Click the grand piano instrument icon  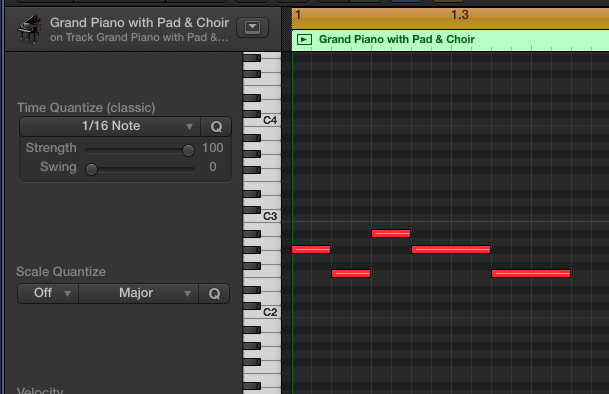[30, 29]
